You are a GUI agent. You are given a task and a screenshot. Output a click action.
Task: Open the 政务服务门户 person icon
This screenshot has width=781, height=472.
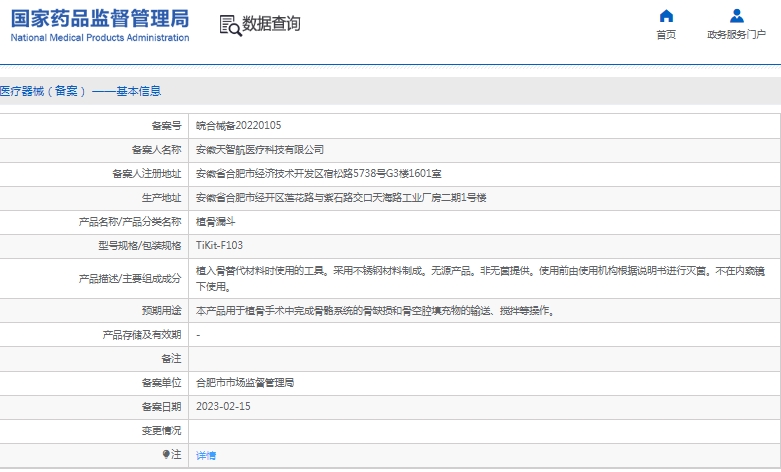coord(737,16)
